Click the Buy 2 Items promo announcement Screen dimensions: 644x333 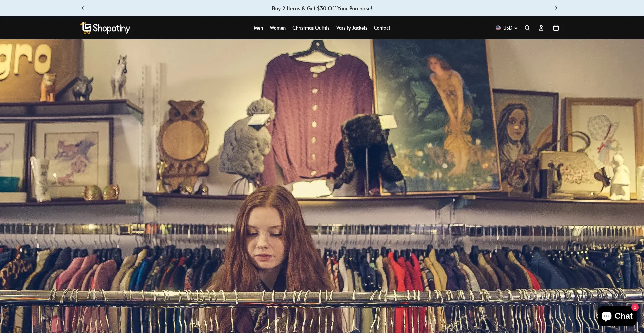pyautogui.click(x=322, y=8)
